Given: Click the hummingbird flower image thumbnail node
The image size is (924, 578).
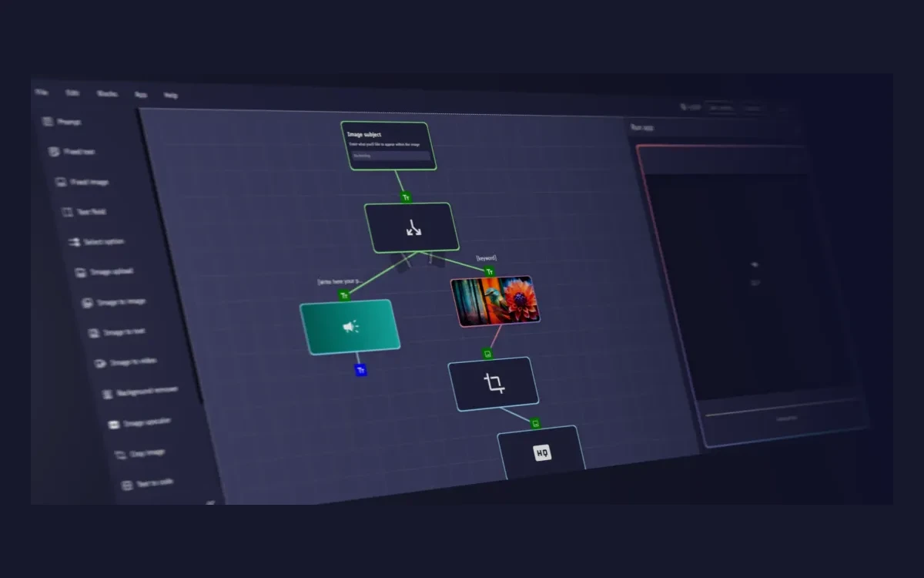Looking at the screenshot, I should [x=495, y=301].
